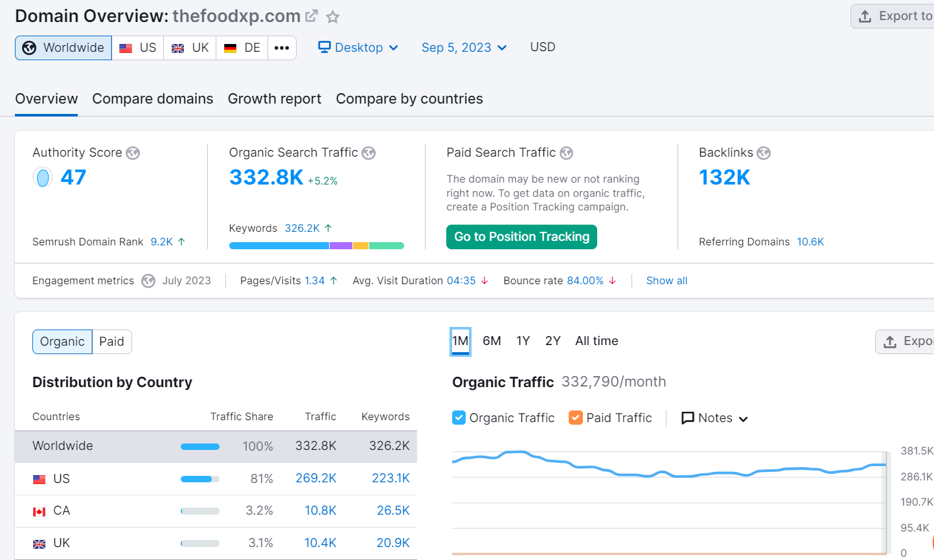Toggle the Paid Traffic checkbox

(x=576, y=418)
